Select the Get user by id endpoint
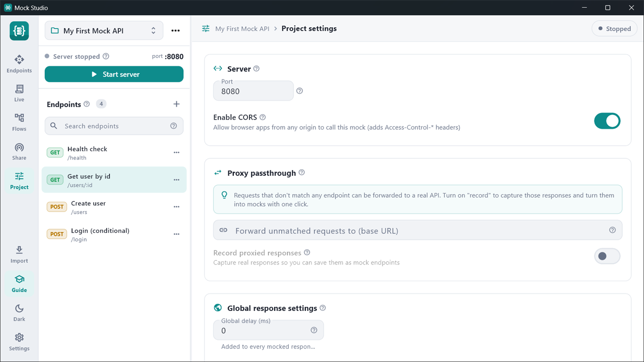644x362 pixels. click(114, 180)
